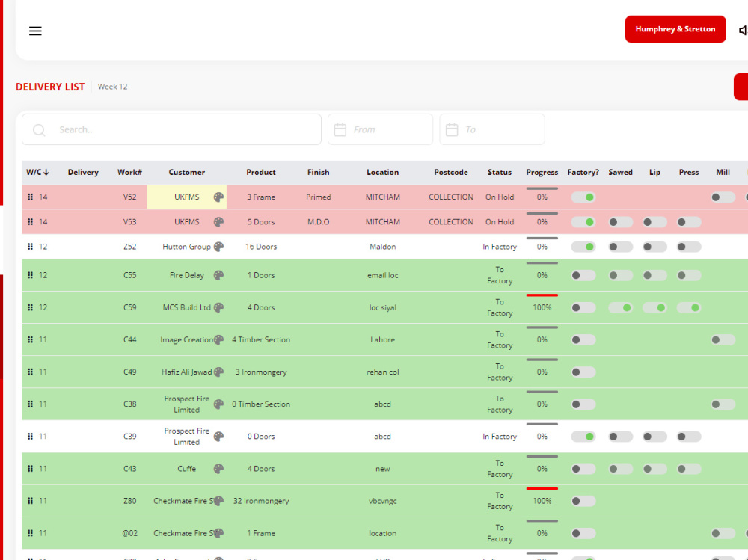Sort table by Work# column header
748x560 pixels.
click(x=129, y=172)
